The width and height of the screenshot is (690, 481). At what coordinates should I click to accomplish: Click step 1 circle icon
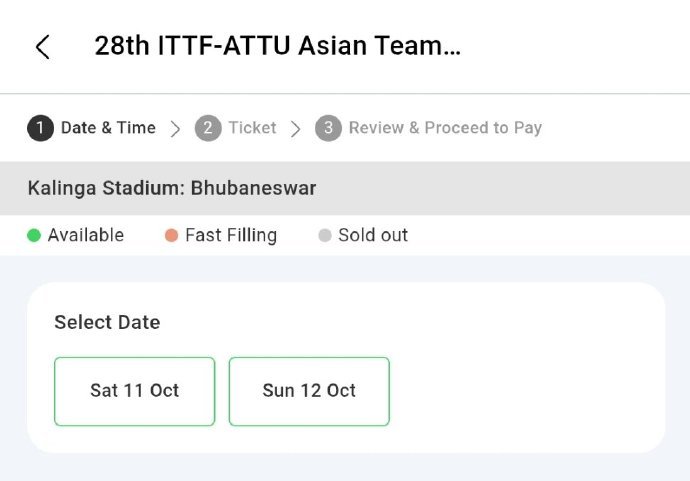[x=40, y=128]
